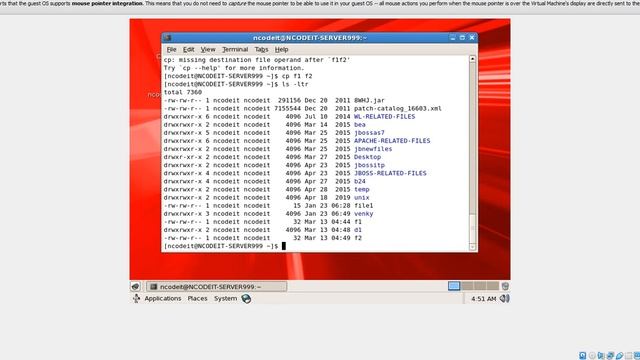Close the terminal window
Image resolution: width=640 pixels, height=360 pixels.
[x=472, y=38]
